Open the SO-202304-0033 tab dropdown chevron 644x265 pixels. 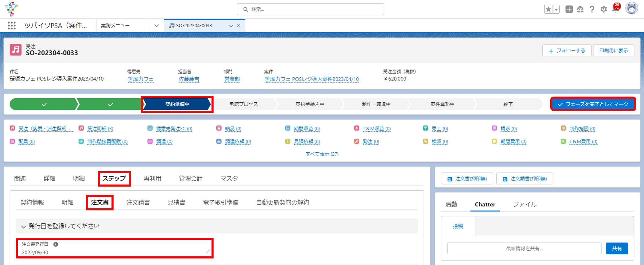point(231,26)
